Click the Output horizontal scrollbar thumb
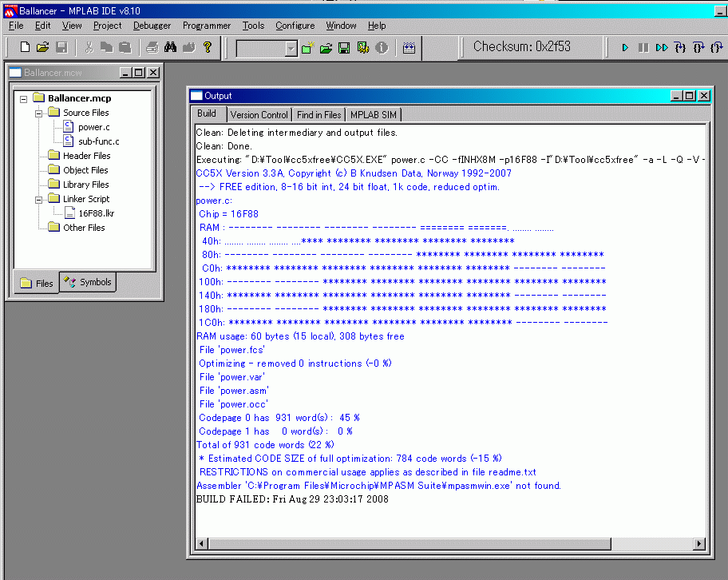This screenshot has height=580, width=728. pyautogui.click(x=409, y=544)
